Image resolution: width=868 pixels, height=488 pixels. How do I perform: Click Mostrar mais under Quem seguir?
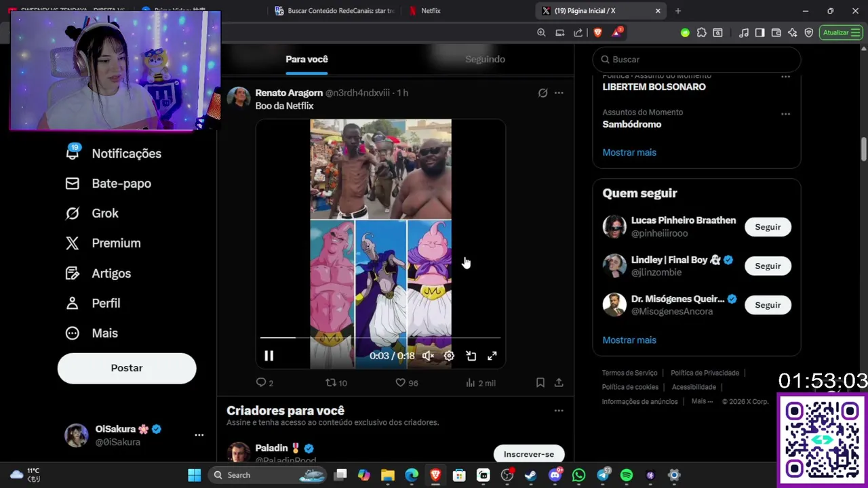629,340
